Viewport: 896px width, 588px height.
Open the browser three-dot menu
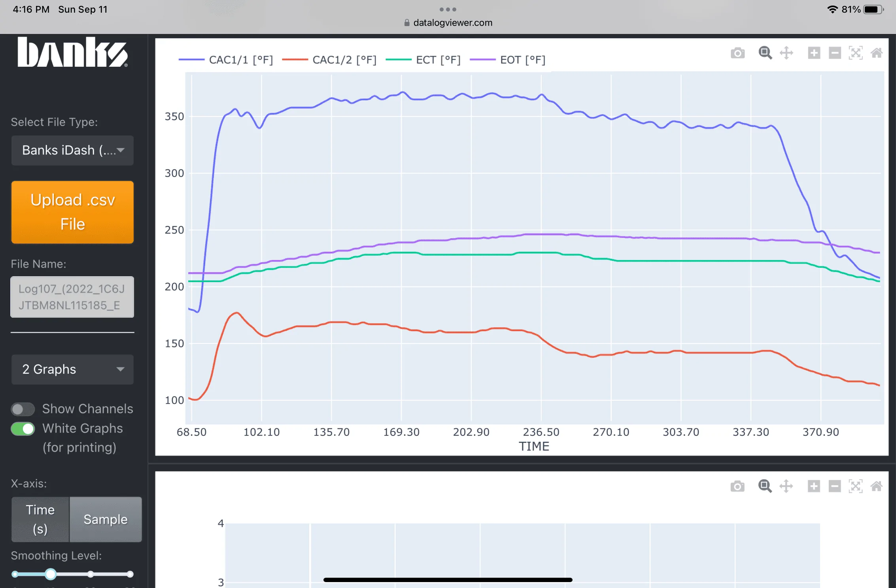(x=448, y=9)
